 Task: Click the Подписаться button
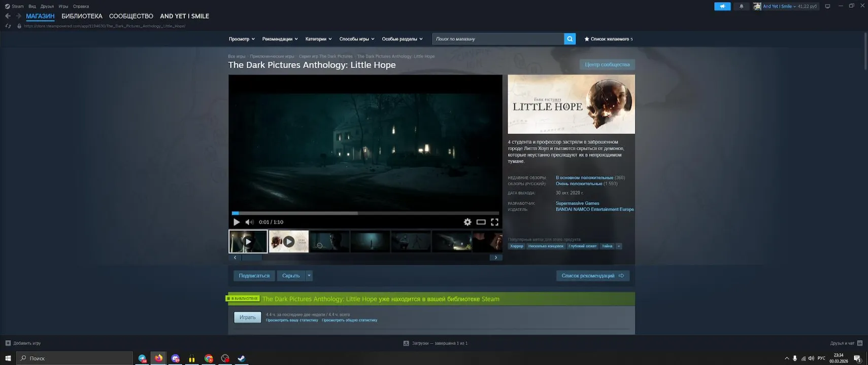254,276
